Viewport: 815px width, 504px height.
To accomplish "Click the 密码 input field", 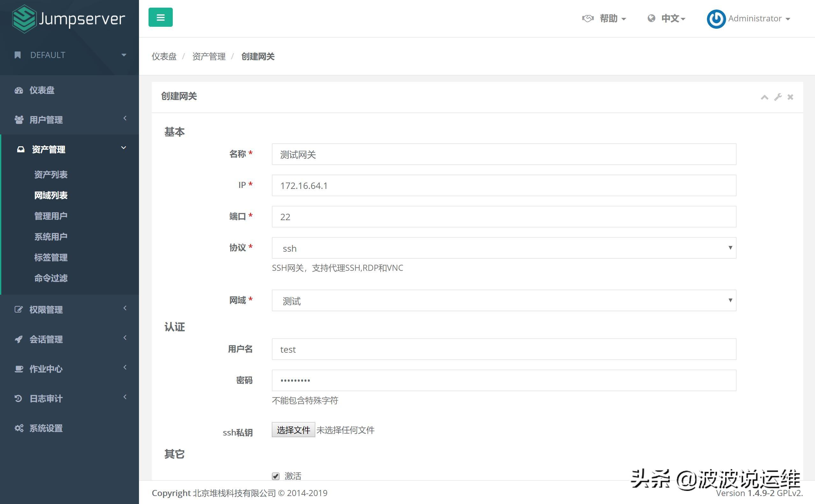I will tap(504, 380).
